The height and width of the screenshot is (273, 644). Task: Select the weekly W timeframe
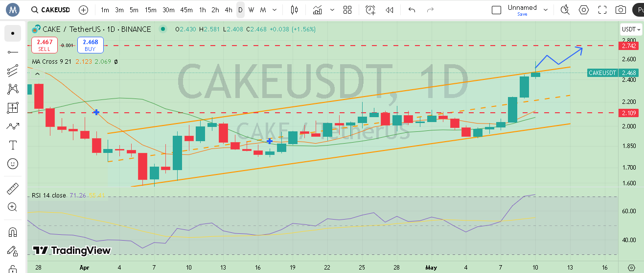click(251, 10)
